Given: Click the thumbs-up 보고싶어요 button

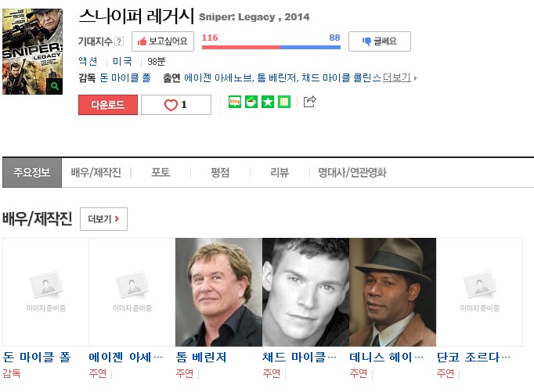Looking at the screenshot, I should [163, 41].
